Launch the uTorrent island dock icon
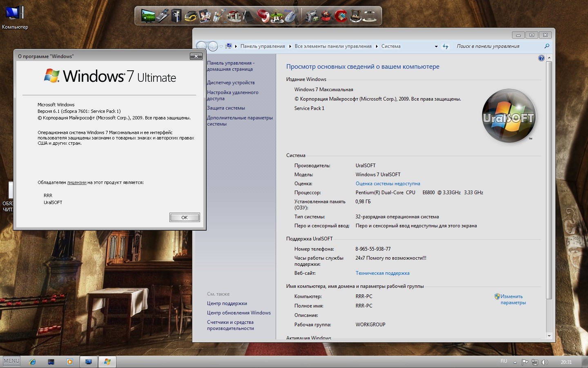Viewport: 588px width, 368px height. [x=276, y=16]
